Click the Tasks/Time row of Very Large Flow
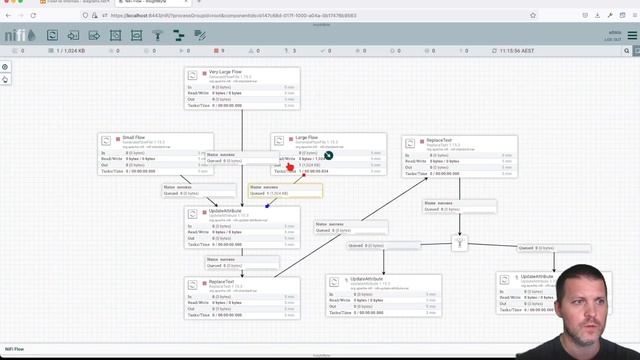Screen dimensions: 640x360 (x=242, y=106)
